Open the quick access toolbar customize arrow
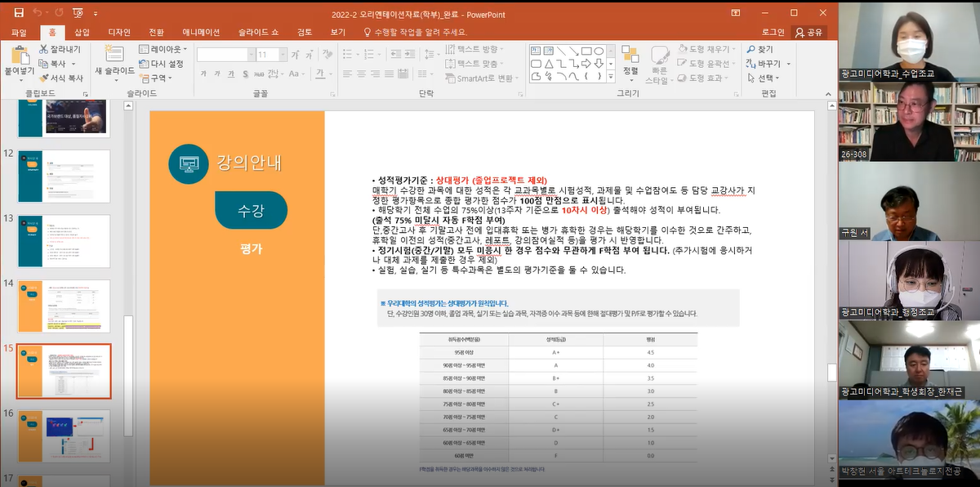980x487 pixels. [x=96, y=14]
